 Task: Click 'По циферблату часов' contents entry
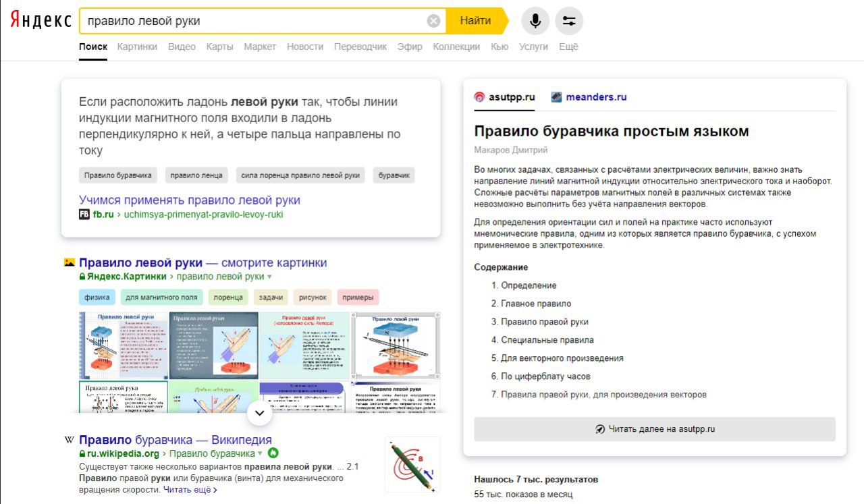tap(545, 376)
